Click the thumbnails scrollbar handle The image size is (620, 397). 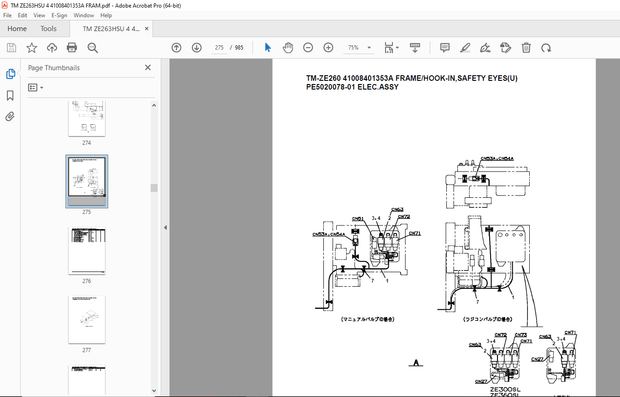154,188
